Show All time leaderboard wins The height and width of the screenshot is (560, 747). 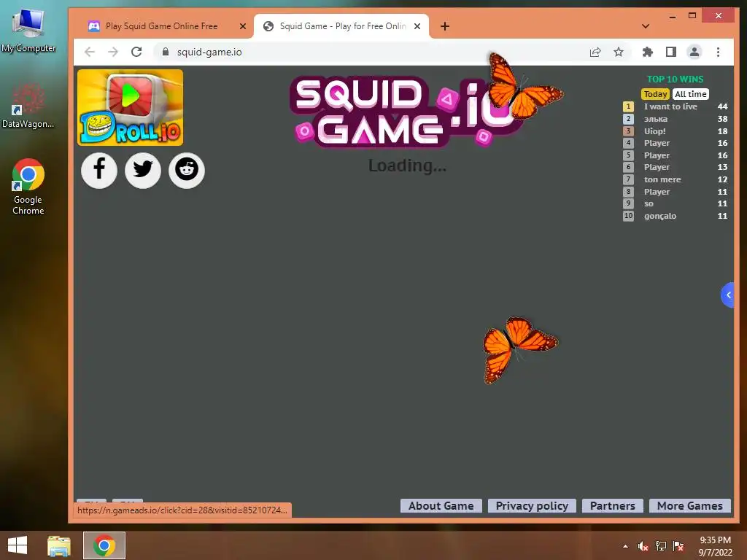coord(691,94)
